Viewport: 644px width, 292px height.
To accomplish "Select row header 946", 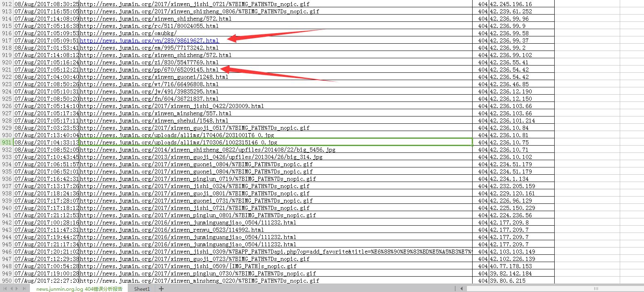I will click(x=7, y=252).
